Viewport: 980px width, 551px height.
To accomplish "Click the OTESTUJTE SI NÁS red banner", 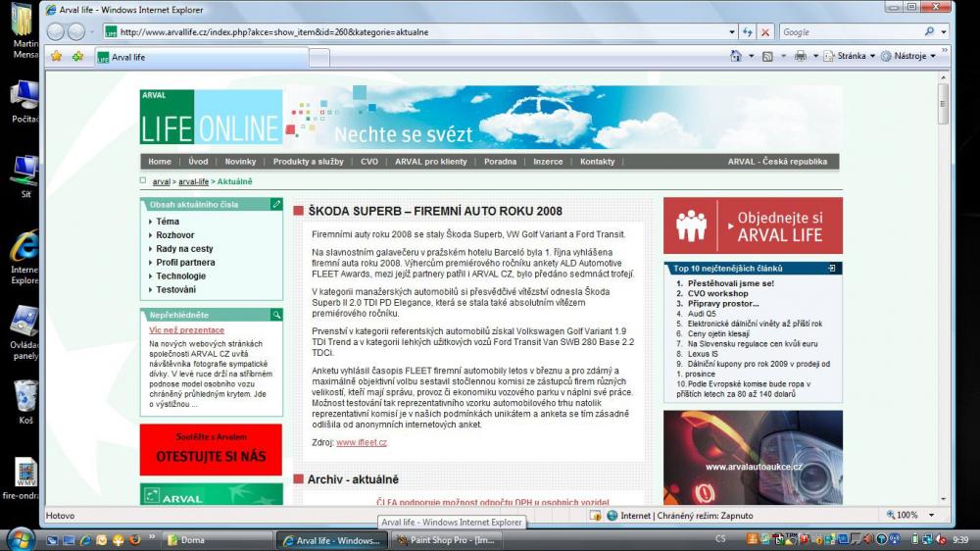I will click(x=211, y=450).
